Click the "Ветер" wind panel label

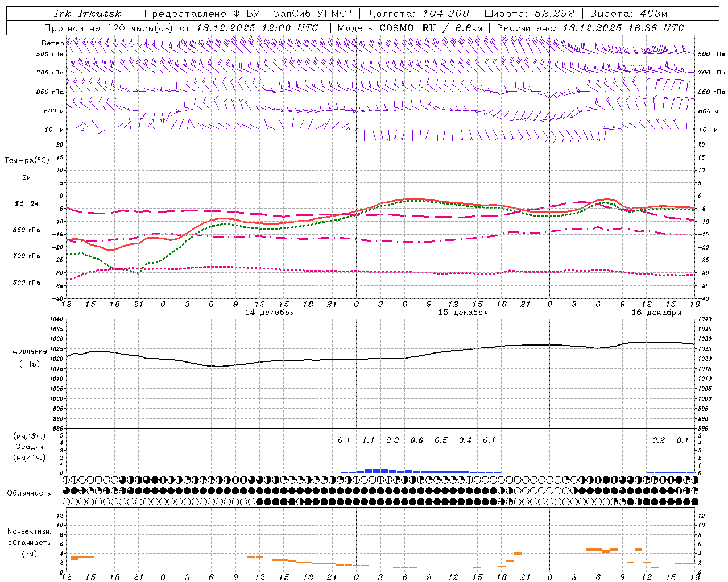(x=52, y=43)
